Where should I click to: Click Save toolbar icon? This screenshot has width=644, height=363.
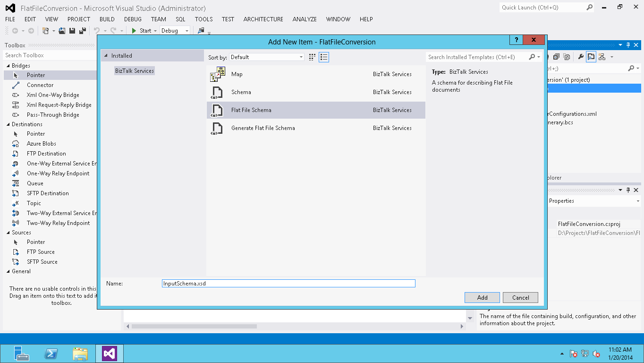(x=72, y=31)
